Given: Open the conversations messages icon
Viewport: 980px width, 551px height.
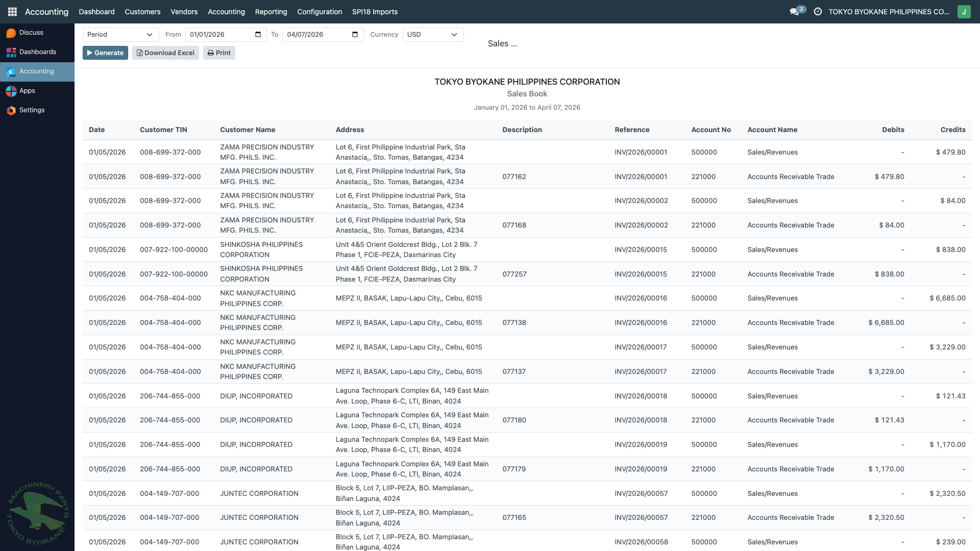Looking at the screenshot, I should (794, 11).
